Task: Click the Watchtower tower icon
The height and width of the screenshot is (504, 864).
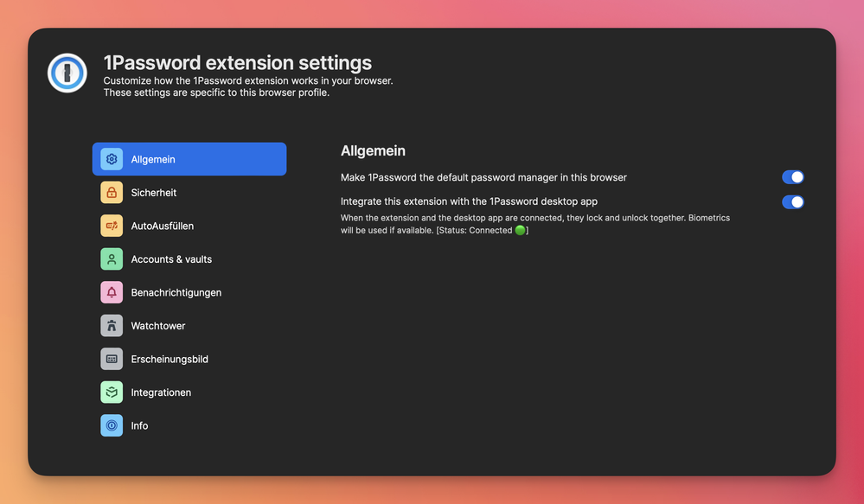Action: 112,326
